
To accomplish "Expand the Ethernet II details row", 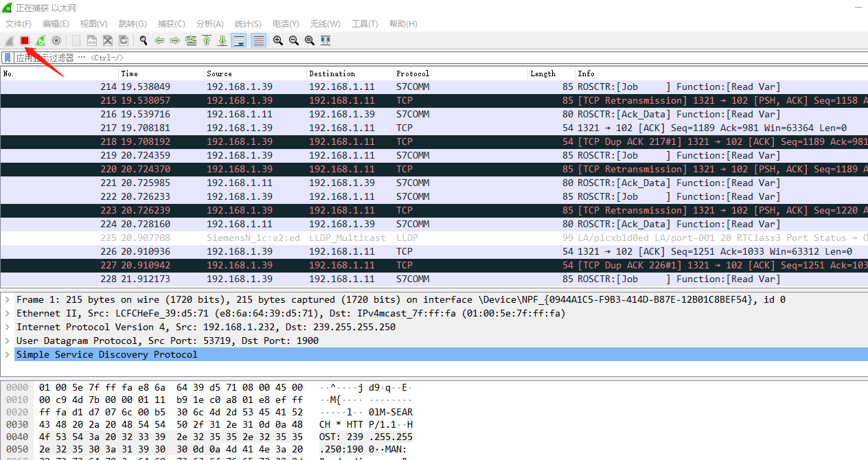I will tap(8, 313).
